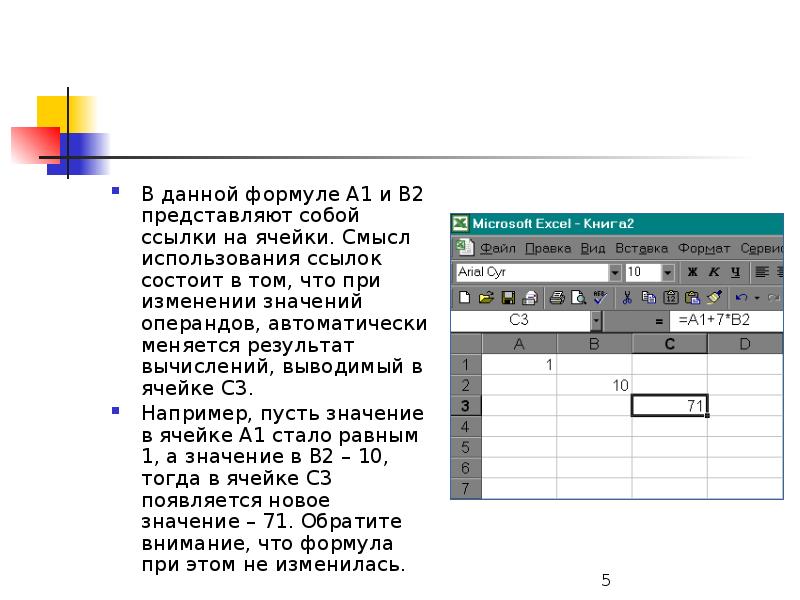Click the Open file folder icon

point(486,297)
